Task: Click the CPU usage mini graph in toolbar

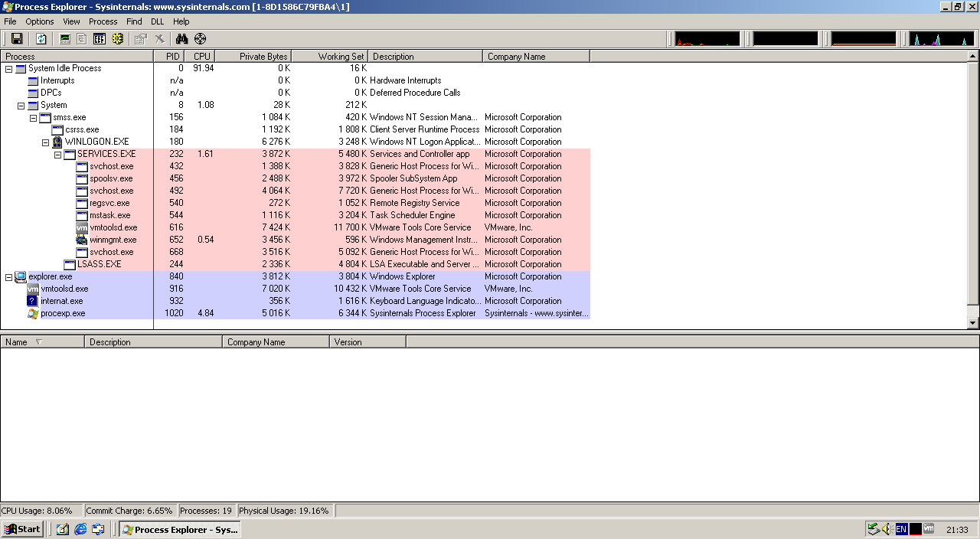Action: point(707,38)
